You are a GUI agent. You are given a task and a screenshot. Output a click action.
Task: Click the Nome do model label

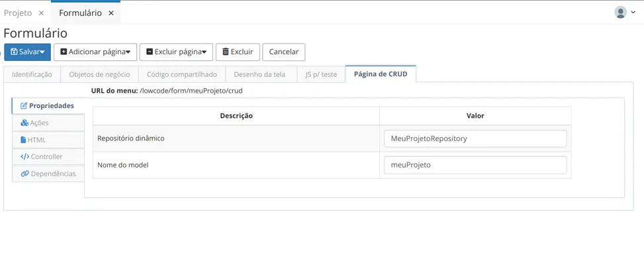123,165
